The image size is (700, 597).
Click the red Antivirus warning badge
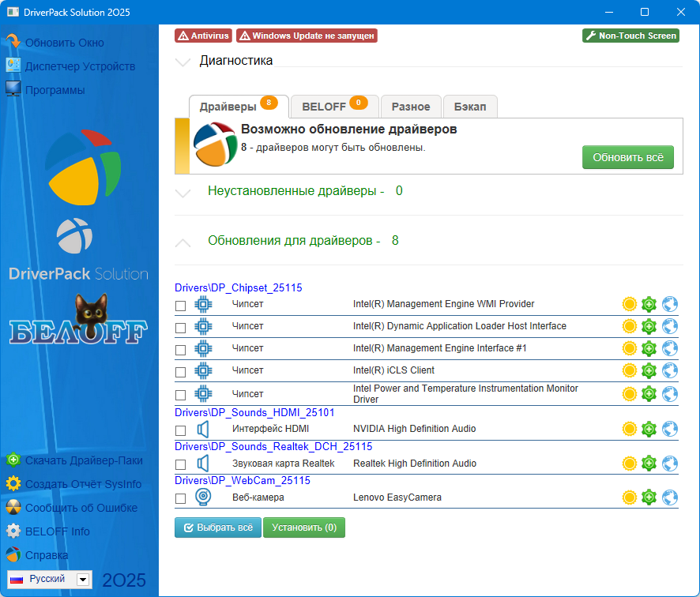(x=204, y=36)
